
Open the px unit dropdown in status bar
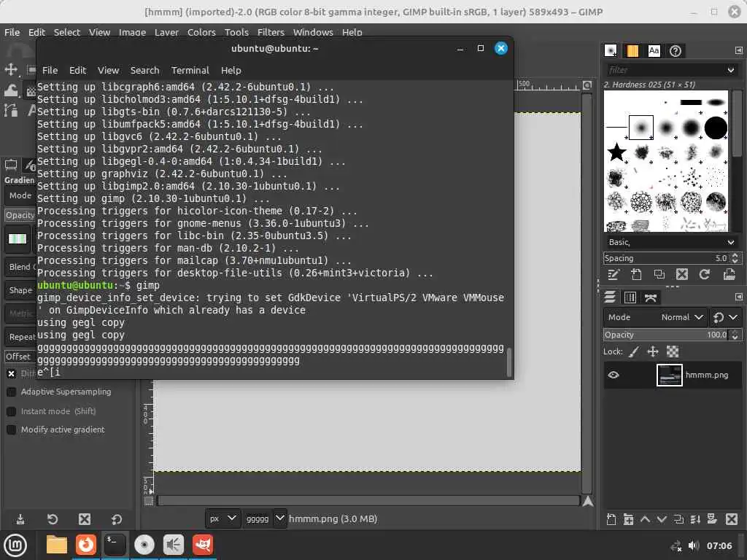(222, 518)
